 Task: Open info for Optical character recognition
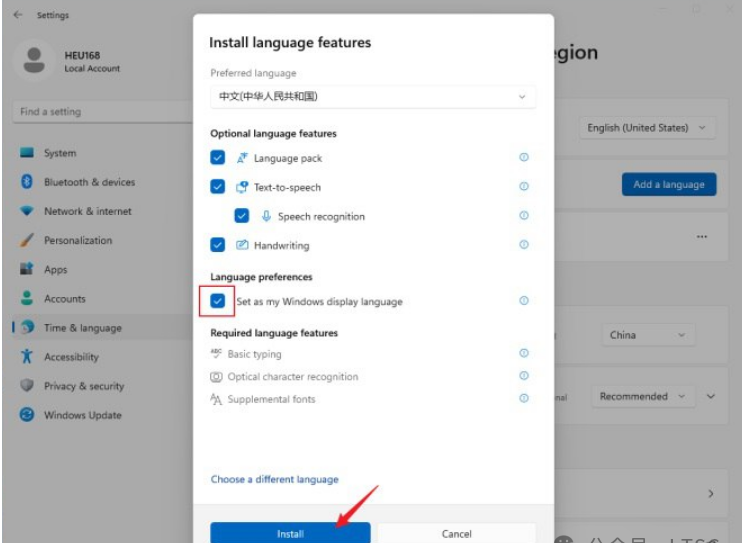(x=523, y=376)
